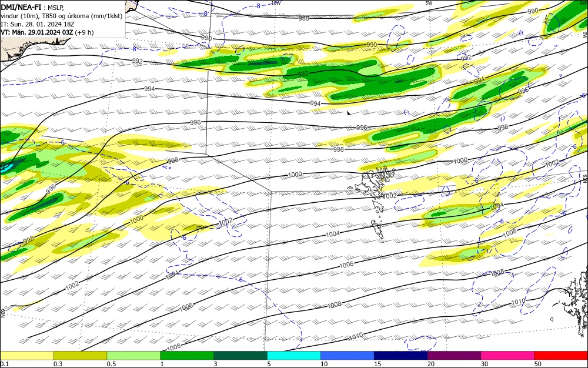
Task: Click the blue 10–15 legend swatch
Action: (348, 356)
